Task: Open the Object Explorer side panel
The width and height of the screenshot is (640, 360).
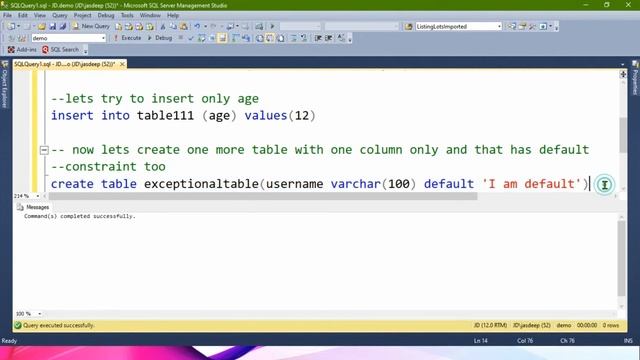Action: pyautogui.click(x=4, y=86)
